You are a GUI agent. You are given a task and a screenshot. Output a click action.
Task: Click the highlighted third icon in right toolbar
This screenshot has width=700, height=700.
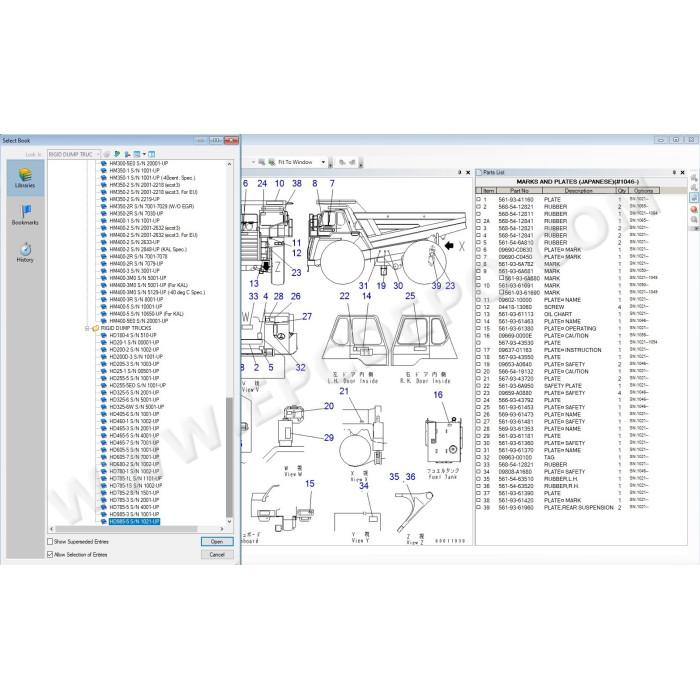694,198
